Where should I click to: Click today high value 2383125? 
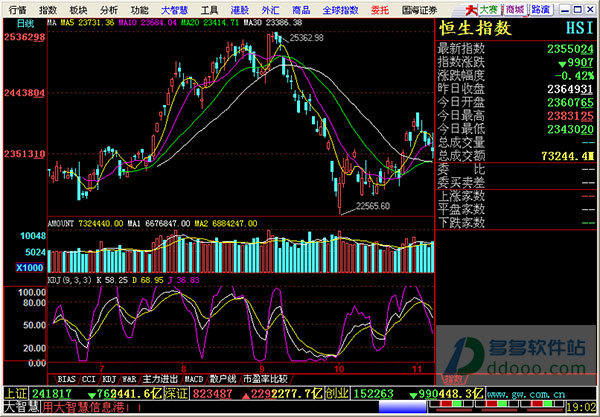pos(570,116)
